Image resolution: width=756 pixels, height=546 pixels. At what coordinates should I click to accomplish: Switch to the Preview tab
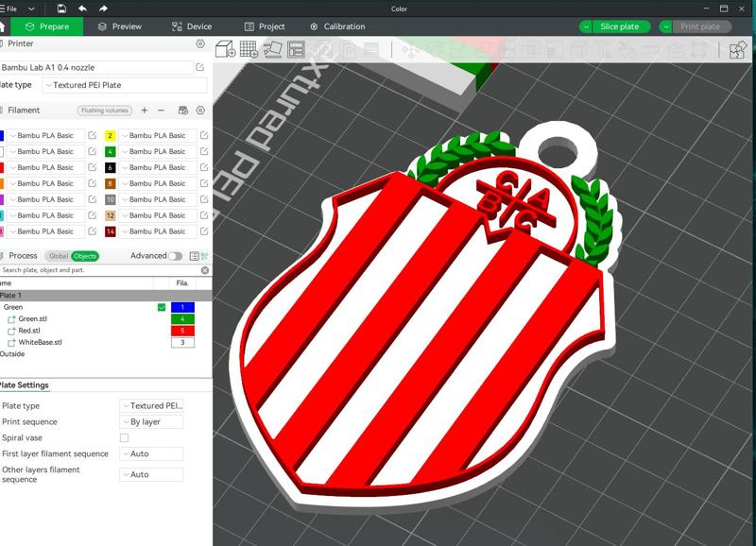tap(120, 26)
